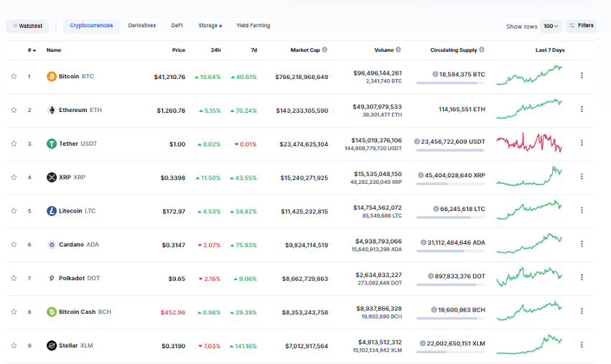Switch to the Yield Farming tab
Viewport: 611px width, 364px height.
pos(254,26)
